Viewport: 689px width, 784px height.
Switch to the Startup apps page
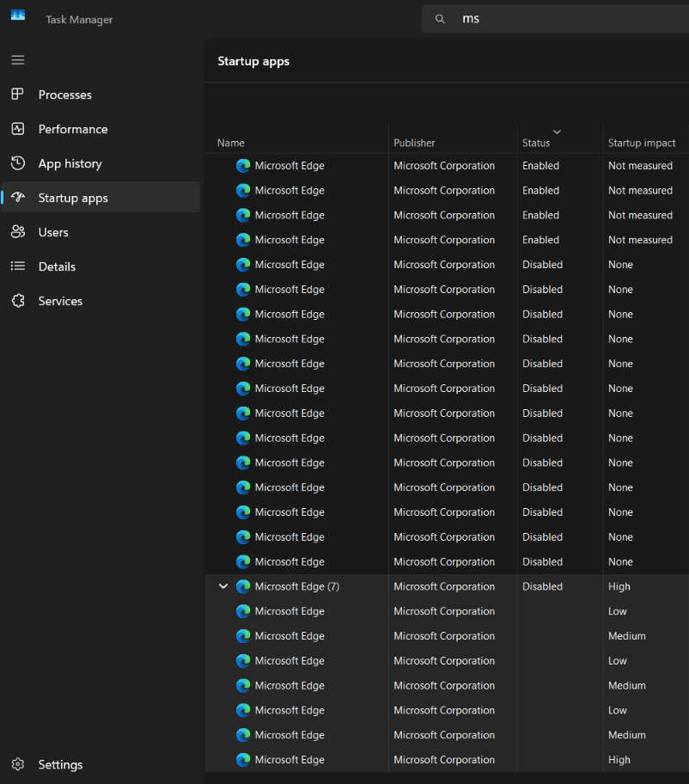pos(101,198)
